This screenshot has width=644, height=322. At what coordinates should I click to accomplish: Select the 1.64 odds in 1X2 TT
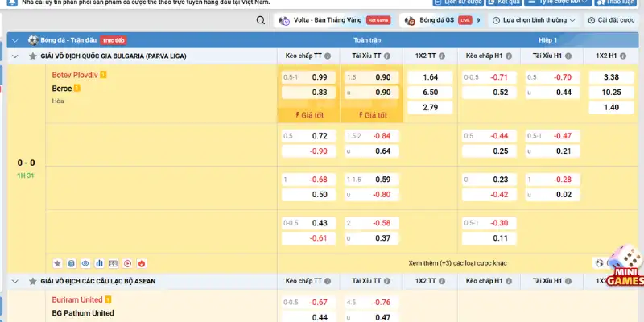point(430,77)
